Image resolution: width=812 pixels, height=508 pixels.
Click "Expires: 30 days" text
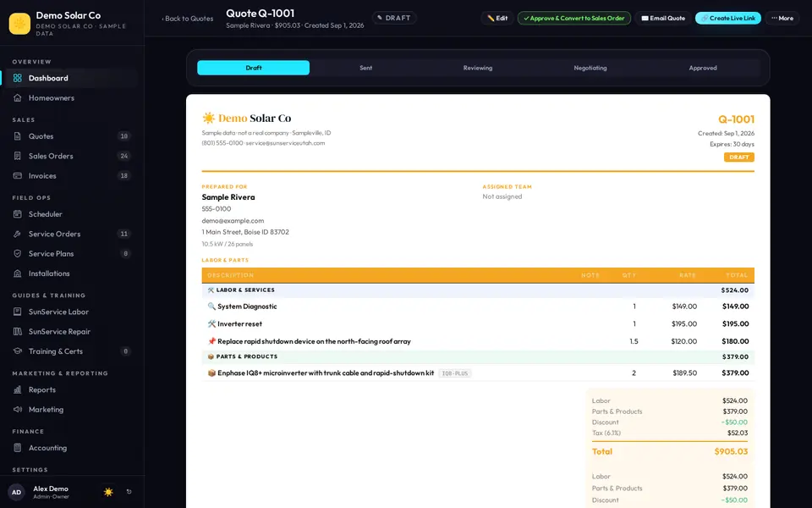pyautogui.click(x=732, y=144)
